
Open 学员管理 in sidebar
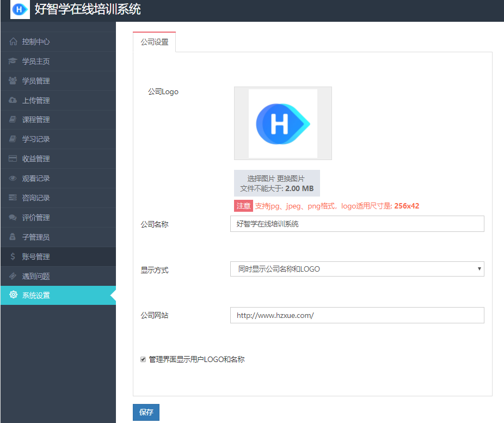coord(58,81)
